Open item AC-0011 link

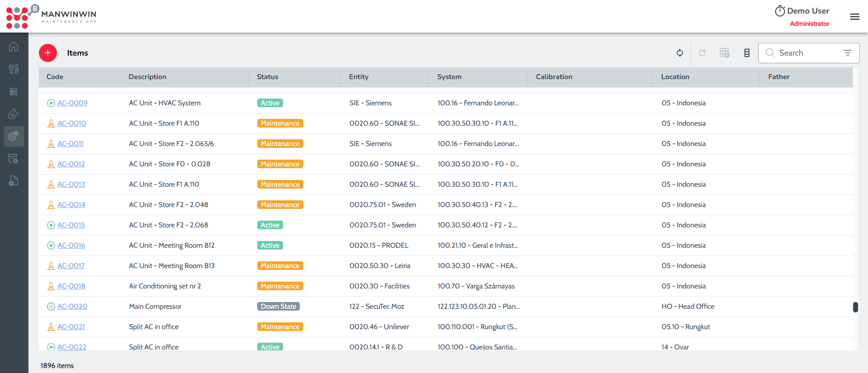[x=70, y=144]
